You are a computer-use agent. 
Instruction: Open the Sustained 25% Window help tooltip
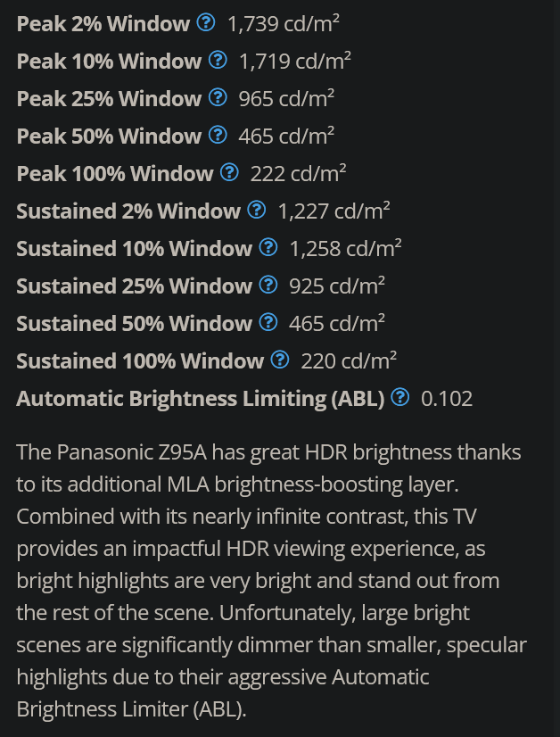(x=268, y=285)
